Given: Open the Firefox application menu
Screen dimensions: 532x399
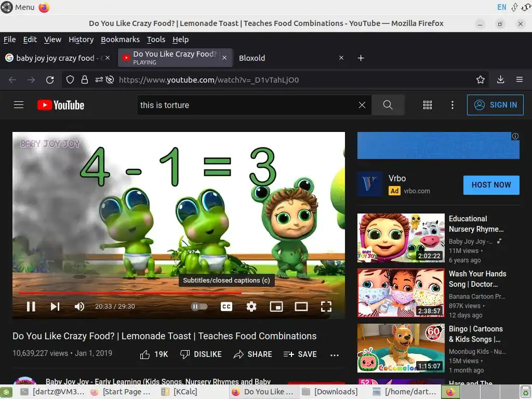Looking at the screenshot, I should click(519, 79).
